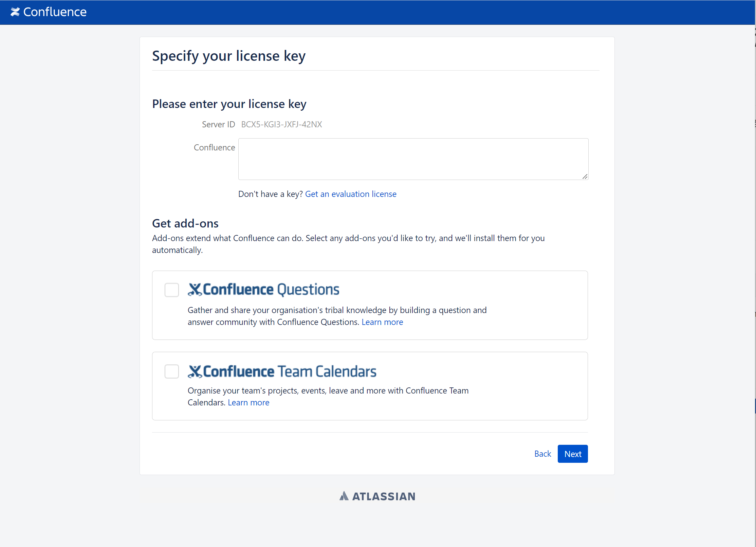Click the Server ID value BCX5-KGI3-JXFJ-42NX
The width and height of the screenshot is (756, 547).
281,124
